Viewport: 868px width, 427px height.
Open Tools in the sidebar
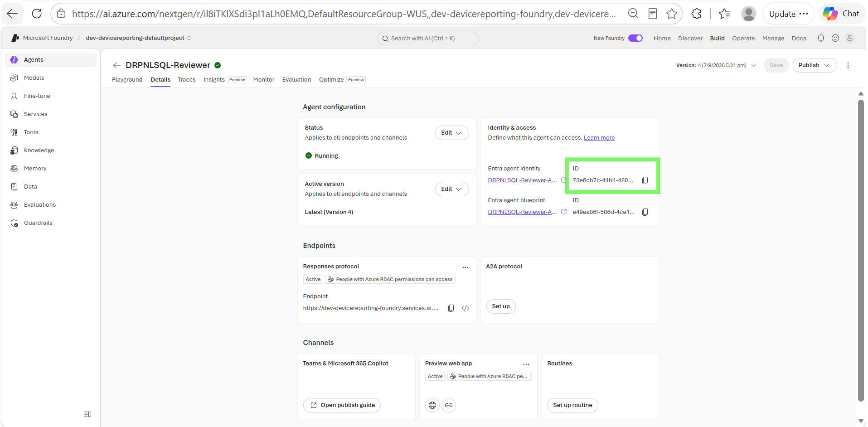click(51, 132)
